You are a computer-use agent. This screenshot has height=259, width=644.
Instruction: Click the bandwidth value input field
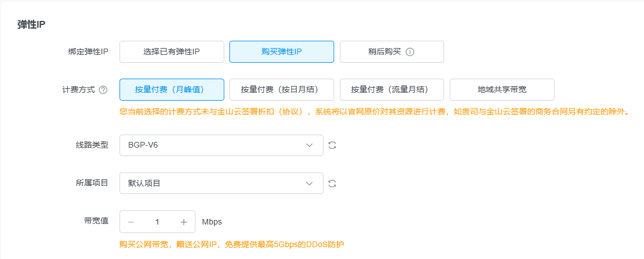tap(157, 222)
